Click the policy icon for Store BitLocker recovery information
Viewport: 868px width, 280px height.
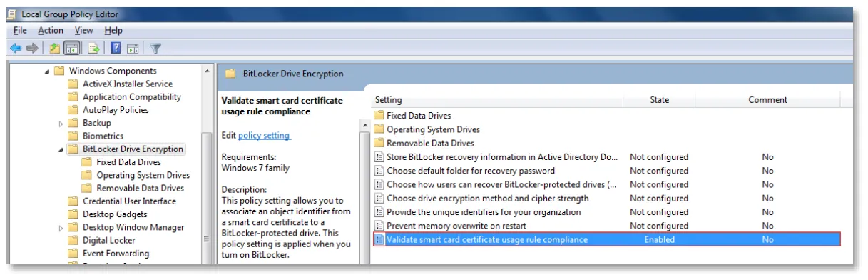[379, 157]
